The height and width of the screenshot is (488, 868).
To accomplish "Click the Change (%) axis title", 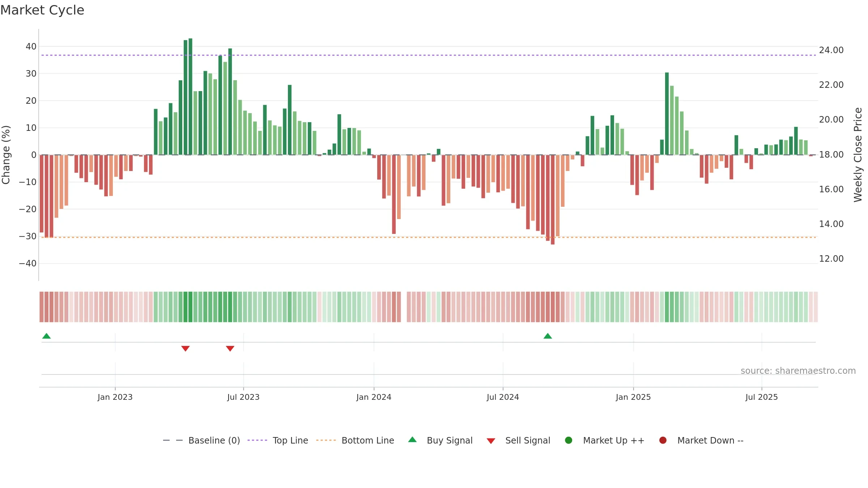I will pyautogui.click(x=6, y=155).
